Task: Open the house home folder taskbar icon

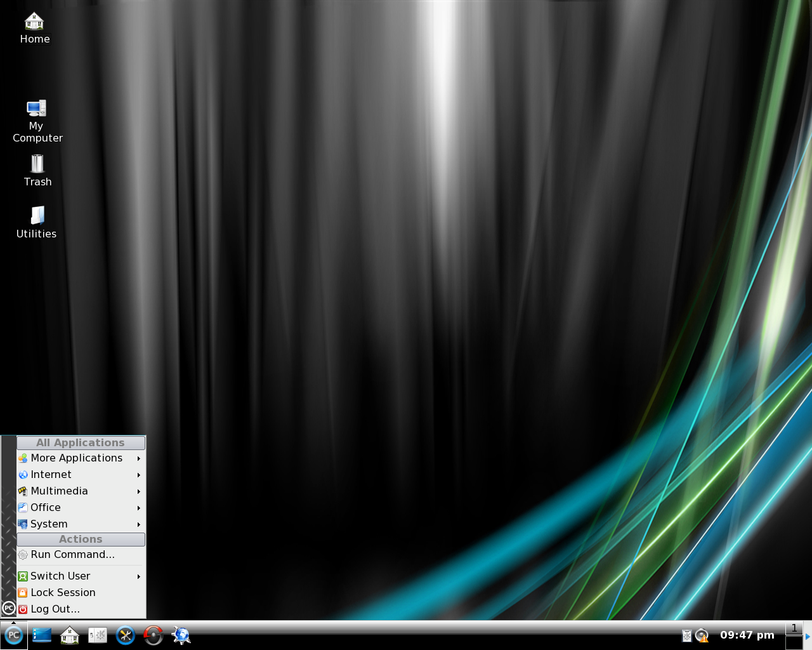Action: pyautogui.click(x=70, y=635)
